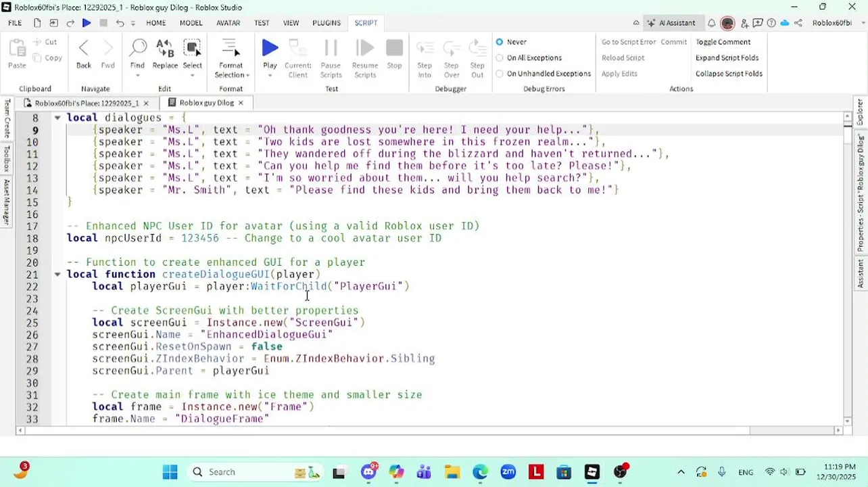Expand the Select dropdown arrow
868x487 pixels.
(193, 75)
